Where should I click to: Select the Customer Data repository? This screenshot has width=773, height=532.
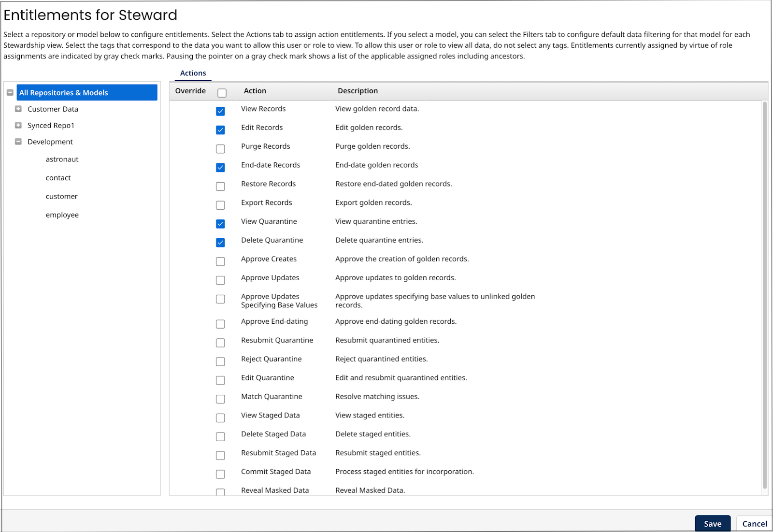coord(53,109)
